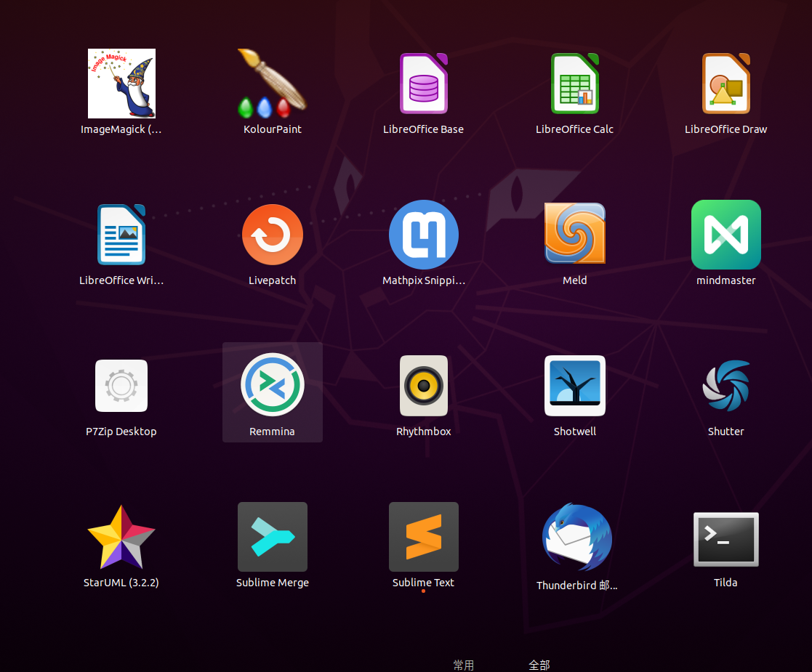Launch Mathpix Snipping Tool icon
The image size is (812, 672).
coord(424,235)
